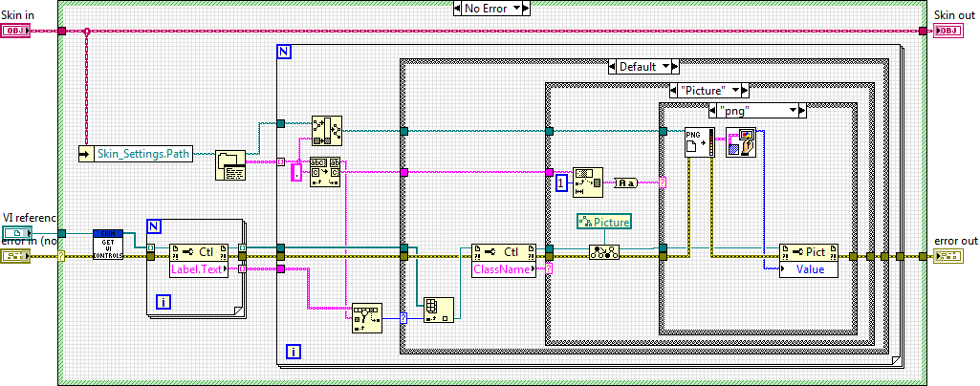This screenshot has height=386, width=980.
Task: Click the Ctl header above ClassName
Action: coord(505,251)
